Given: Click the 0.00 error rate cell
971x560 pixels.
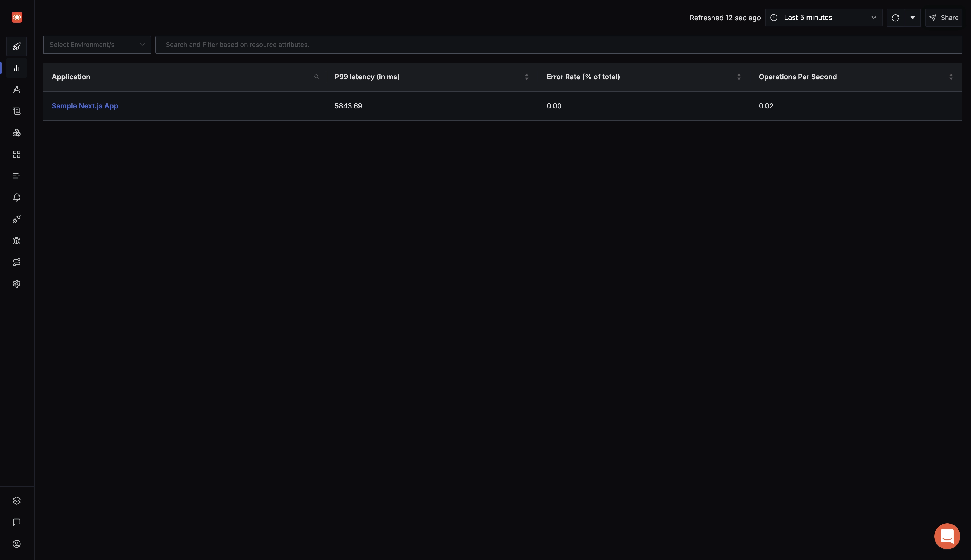Looking at the screenshot, I should click(x=554, y=106).
